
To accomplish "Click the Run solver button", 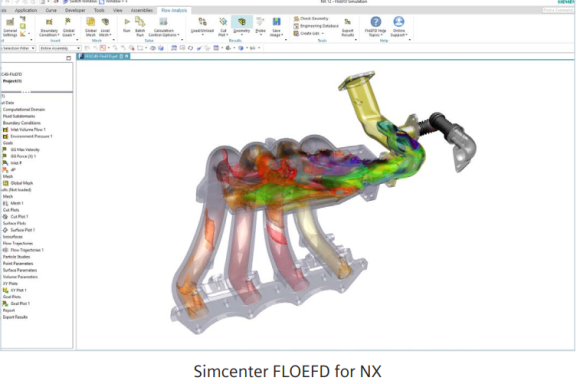I will tap(127, 26).
